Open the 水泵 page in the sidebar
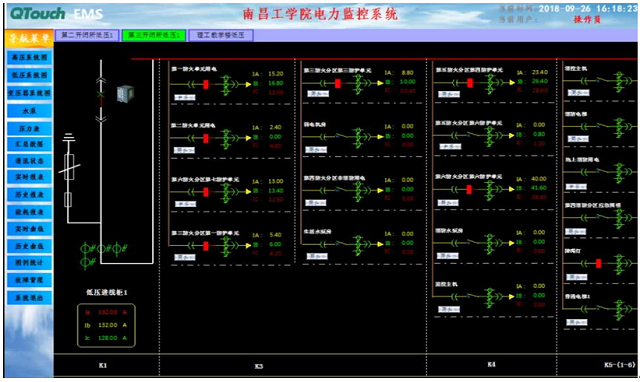The image size is (640, 382). pyautogui.click(x=29, y=111)
